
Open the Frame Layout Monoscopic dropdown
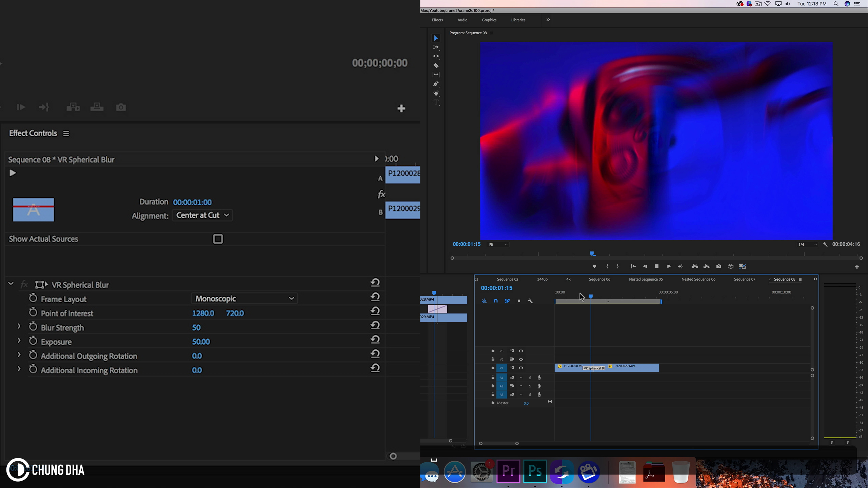(x=244, y=299)
